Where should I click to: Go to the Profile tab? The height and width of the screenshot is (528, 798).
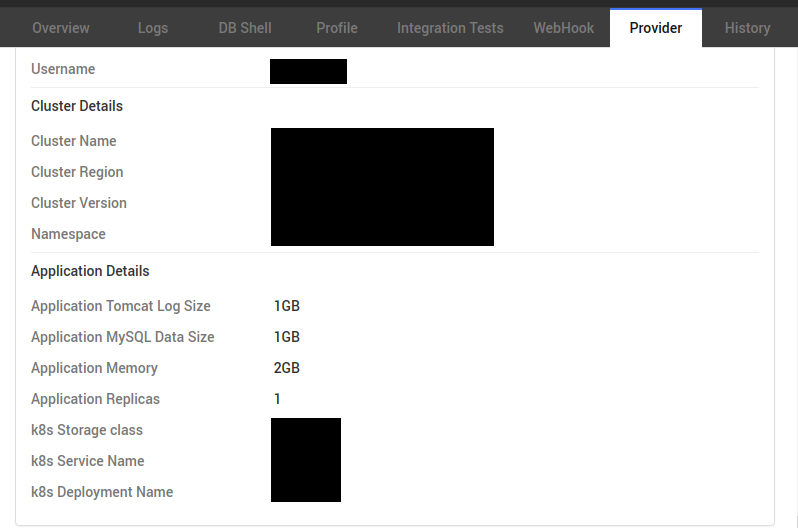click(337, 28)
